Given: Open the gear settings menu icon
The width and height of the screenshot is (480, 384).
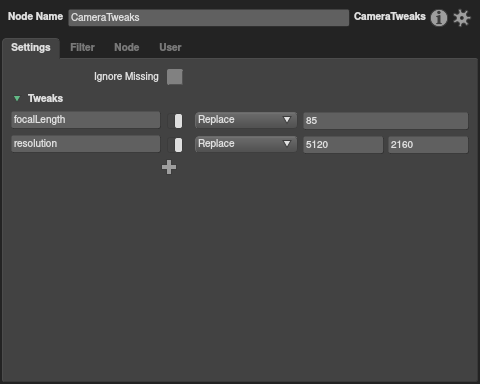Looking at the screenshot, I should point(462,18).
